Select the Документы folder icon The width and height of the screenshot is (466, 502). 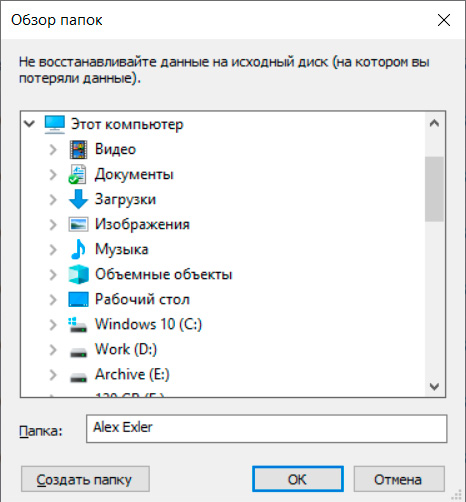(x=78, y=174)
